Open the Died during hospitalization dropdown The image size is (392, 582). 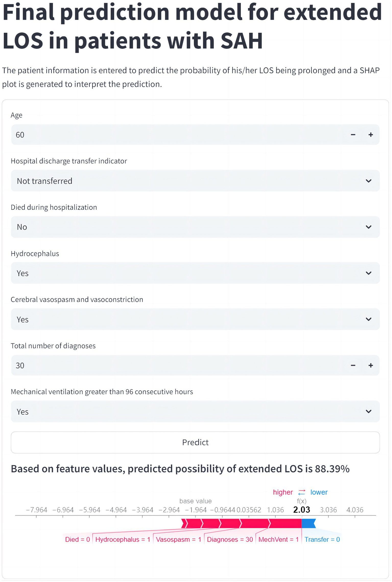coord(369,227)
